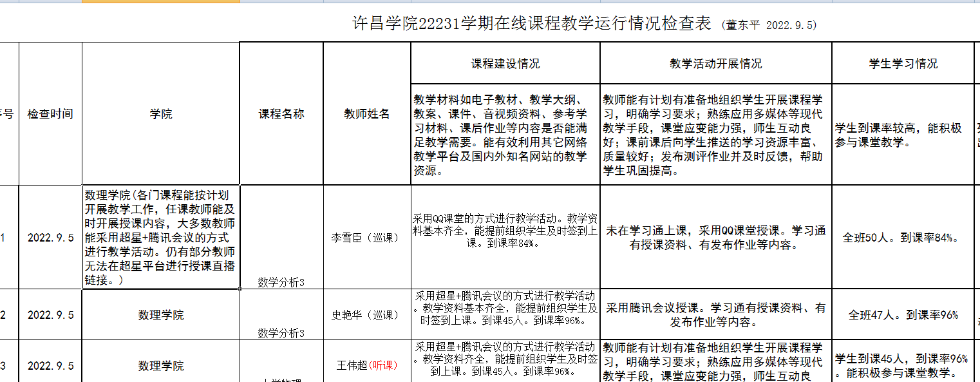Image resolution: width=980 pixels, height=382 pixels.
Task: Select the 学院 header cell
Action: pyautogui.click(x=161, y=114)
